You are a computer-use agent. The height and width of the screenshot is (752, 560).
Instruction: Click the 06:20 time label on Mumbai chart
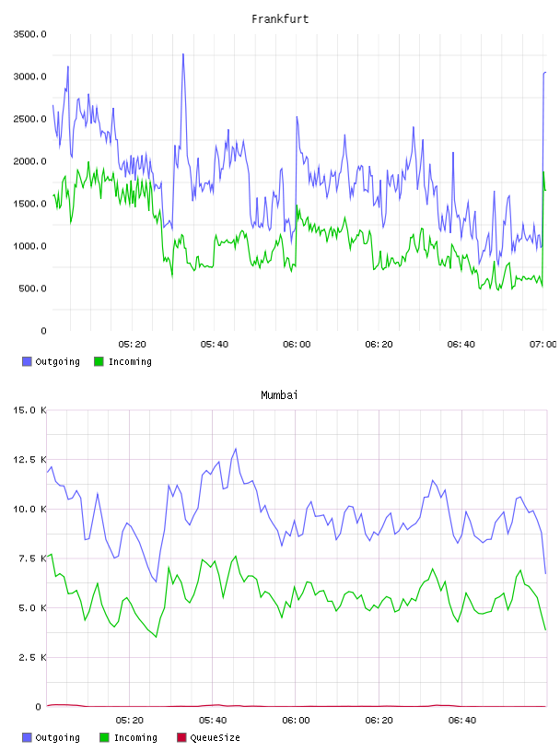(x=379, y=721)
